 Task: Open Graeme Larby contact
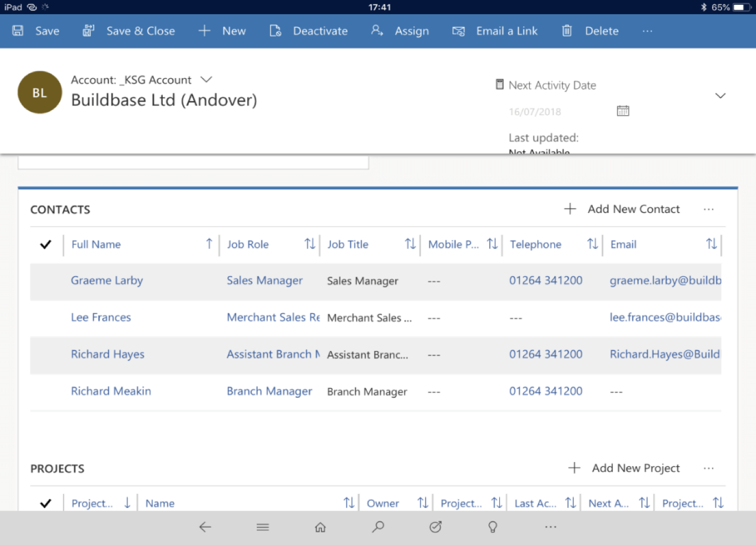[x=107, y=280]
